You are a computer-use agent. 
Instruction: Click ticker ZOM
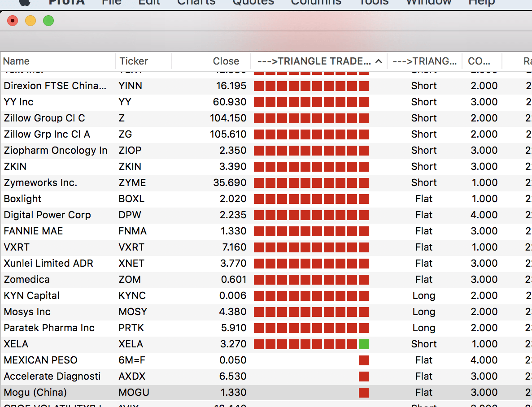click(130, 279)
